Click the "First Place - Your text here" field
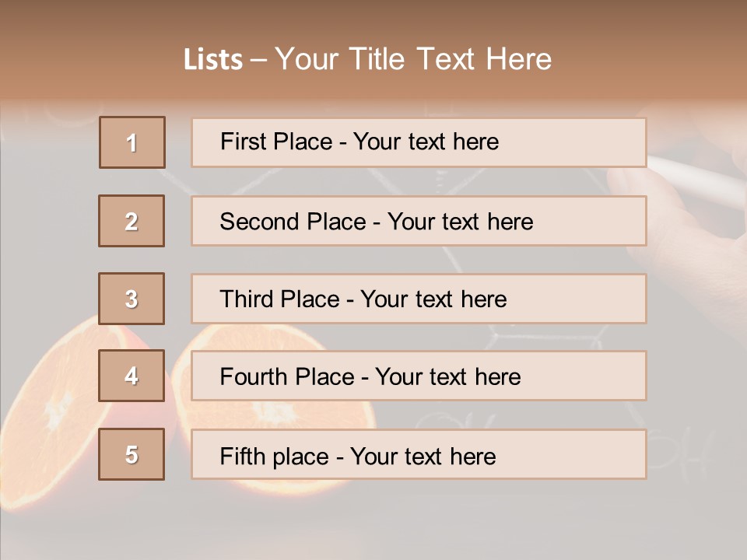 click(x=419, y=142)
